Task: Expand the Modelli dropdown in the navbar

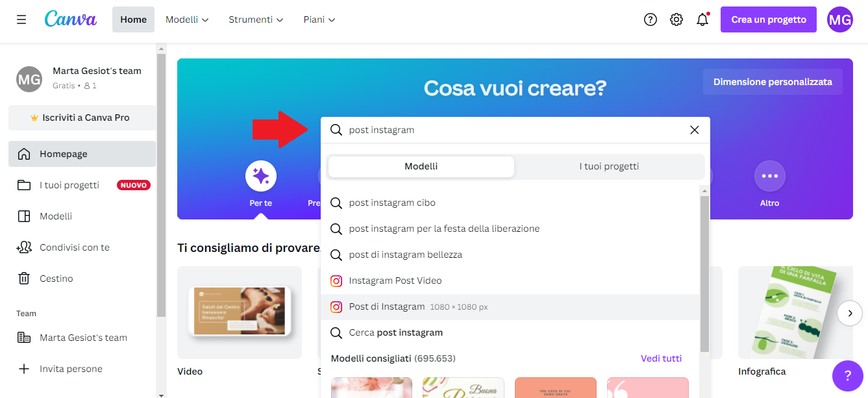Action: (187, 19)
